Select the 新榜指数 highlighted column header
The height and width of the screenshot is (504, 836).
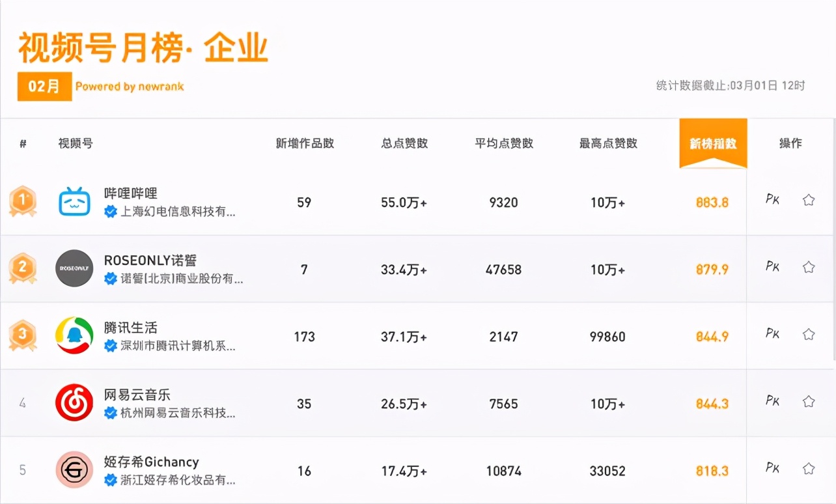[x=713, y=143]
